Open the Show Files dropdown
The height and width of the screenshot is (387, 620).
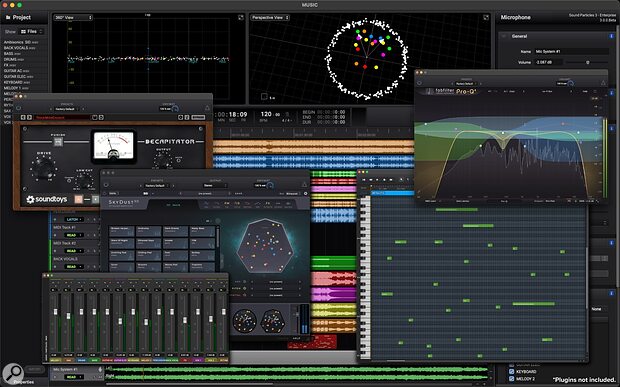pyautogui.click(x=32, y=31)
